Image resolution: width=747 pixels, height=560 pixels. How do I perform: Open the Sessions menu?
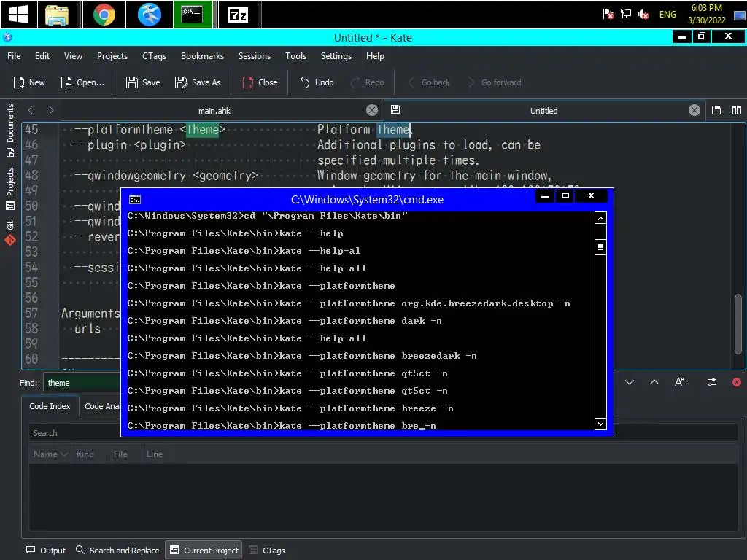pyautogui.click(x=255, y=56)
